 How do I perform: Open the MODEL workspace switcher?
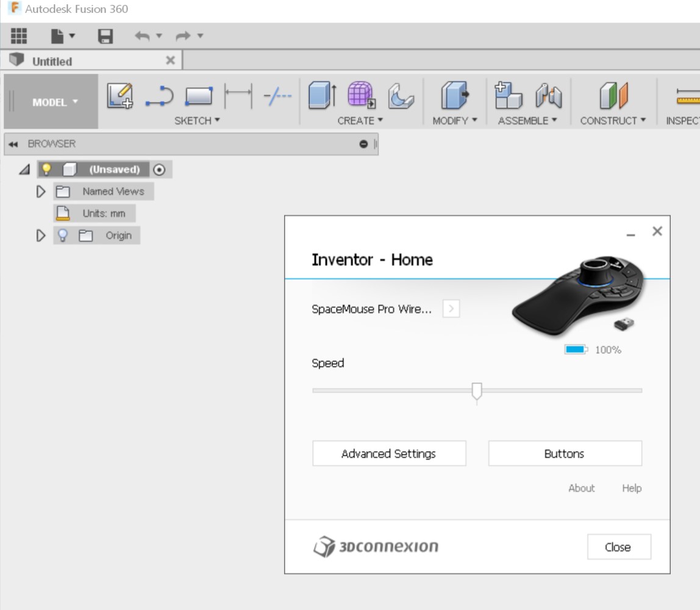click(x=51, y=102)
